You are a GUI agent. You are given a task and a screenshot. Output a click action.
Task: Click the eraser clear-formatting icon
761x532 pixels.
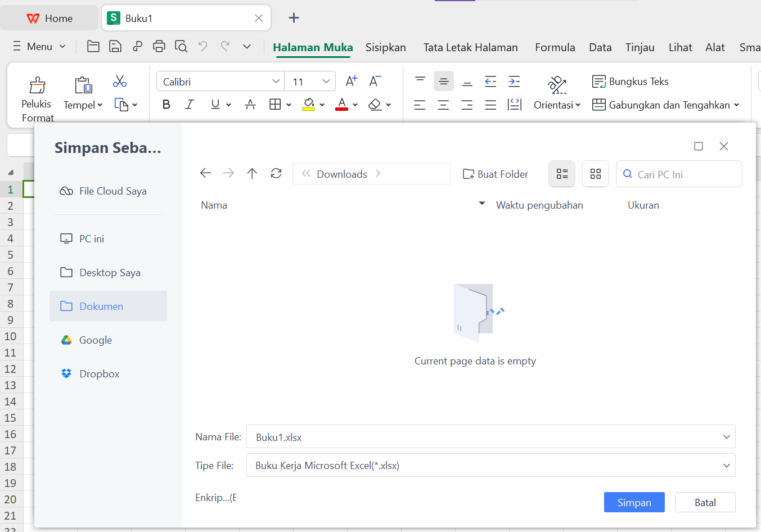(376, 104)
